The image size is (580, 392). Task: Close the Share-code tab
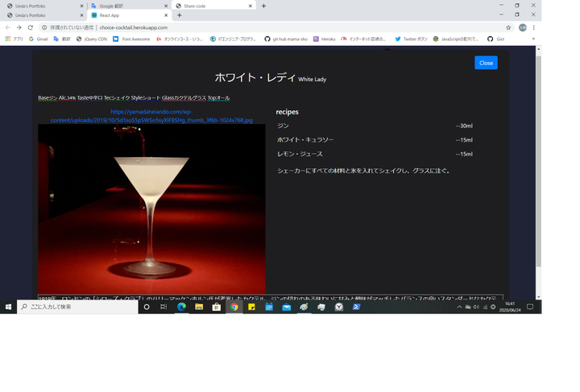(250, 6)
